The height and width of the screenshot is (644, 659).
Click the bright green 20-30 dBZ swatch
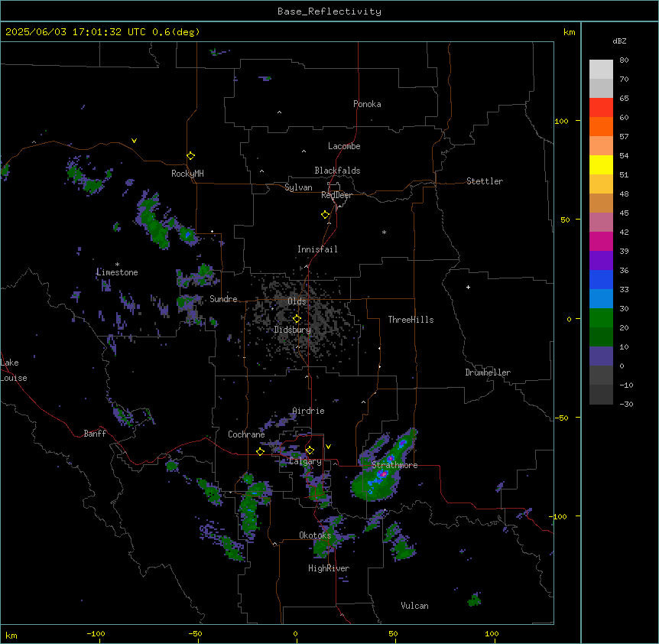601,318
